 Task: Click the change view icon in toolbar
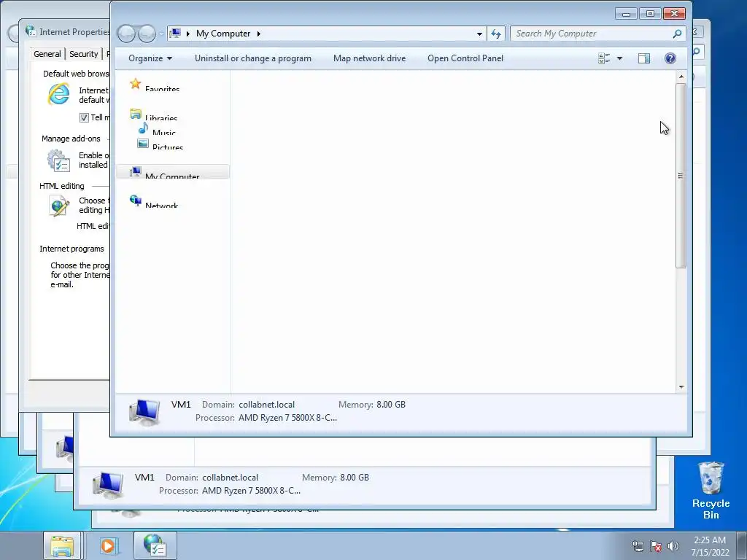(x=604, y=58)
